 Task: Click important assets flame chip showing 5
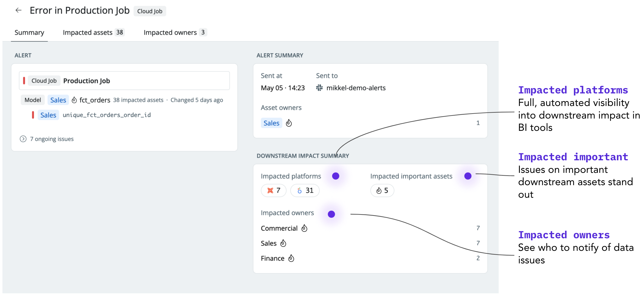[382, 190]
